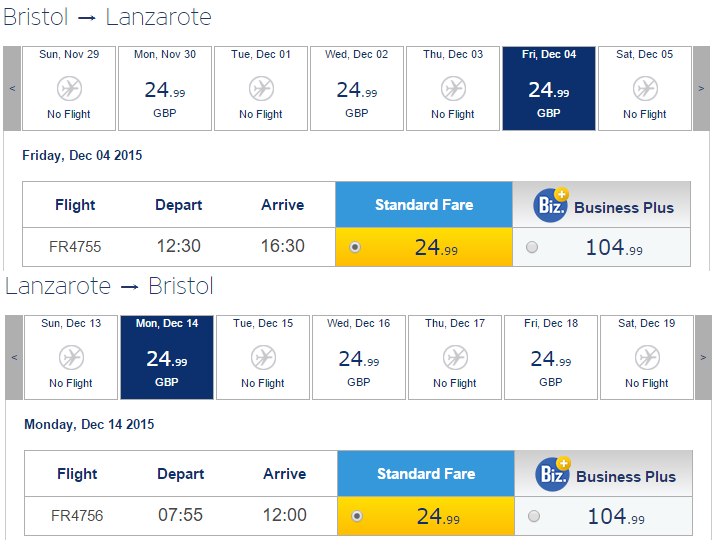Click the no-flight plane icon for Thu, Dec 17

point(455,357)
